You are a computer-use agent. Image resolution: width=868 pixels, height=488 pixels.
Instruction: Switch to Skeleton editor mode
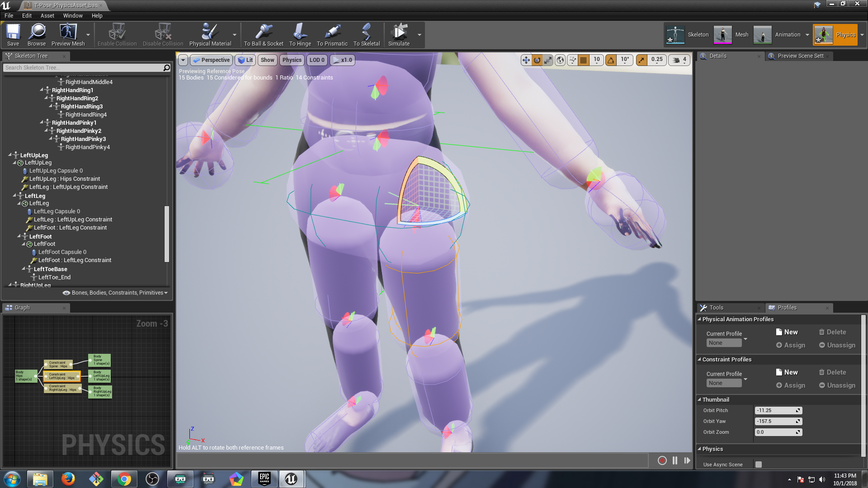click(x=688, y=35)
